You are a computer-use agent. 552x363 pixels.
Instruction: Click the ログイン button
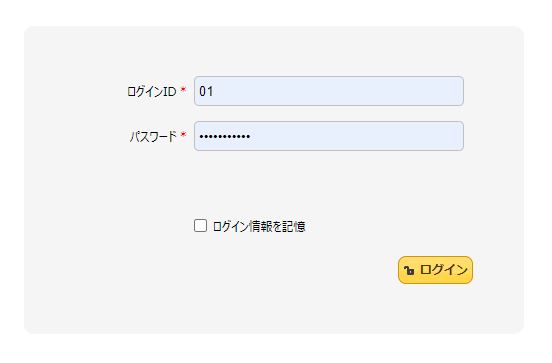coord(435,270)
